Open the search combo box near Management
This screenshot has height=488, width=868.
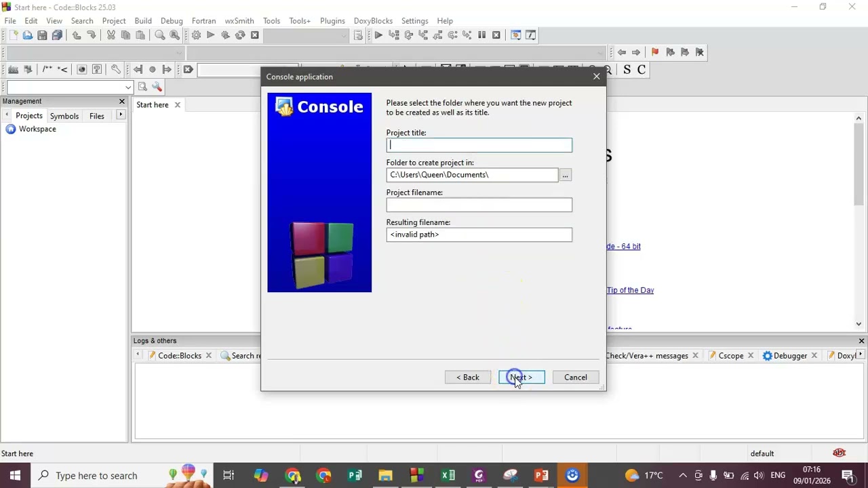pyautogui.click(x=68, y=87)
